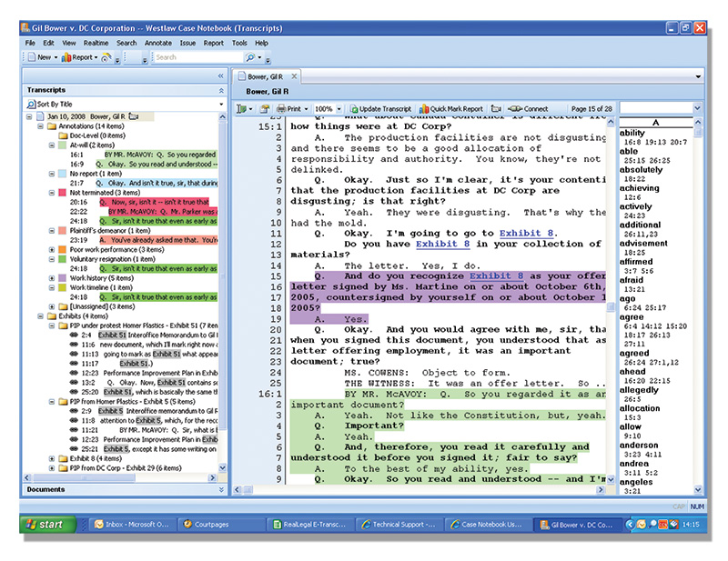Close the Bower, Gil R tab

[x=294, y=76]
